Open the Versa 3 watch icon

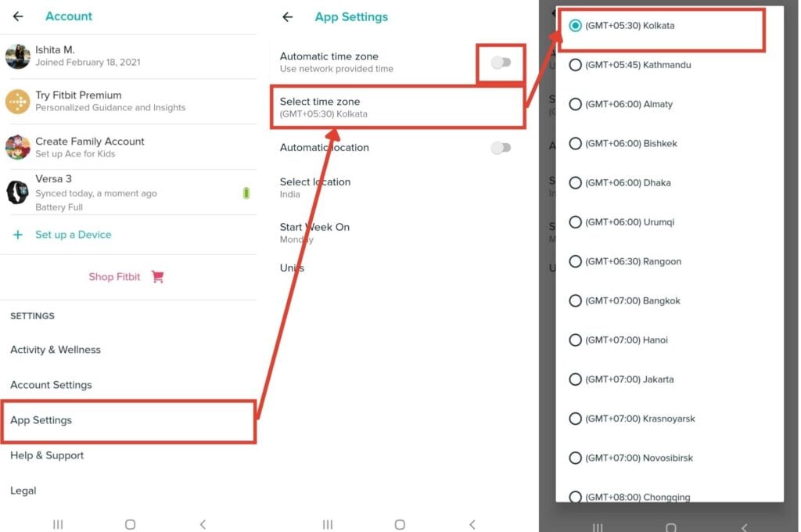[18, 192]
